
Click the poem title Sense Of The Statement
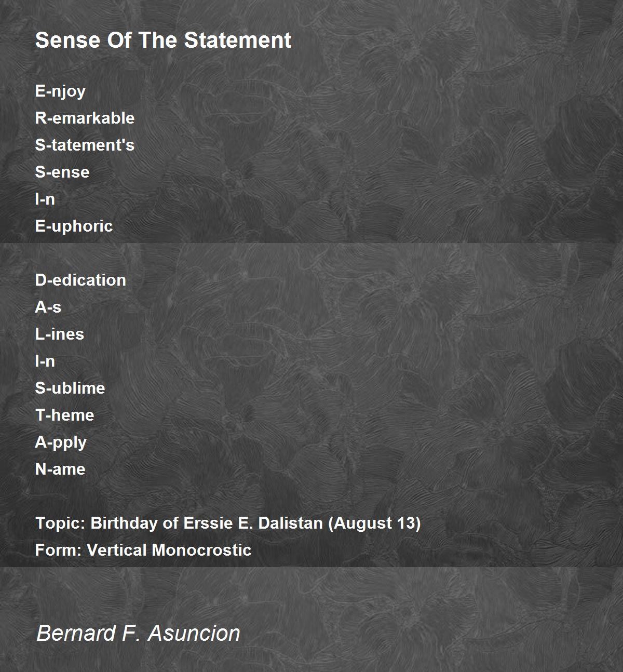[163, 40]
